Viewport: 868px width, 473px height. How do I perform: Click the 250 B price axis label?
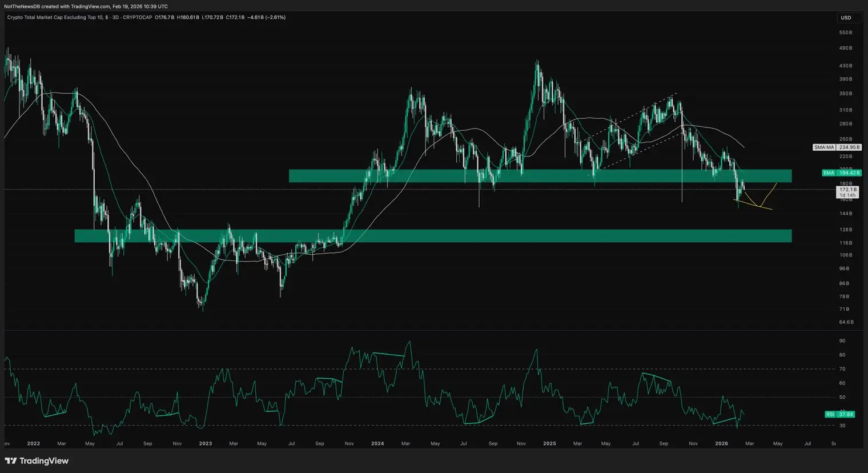pyautogui.click(x=846, y=139)
